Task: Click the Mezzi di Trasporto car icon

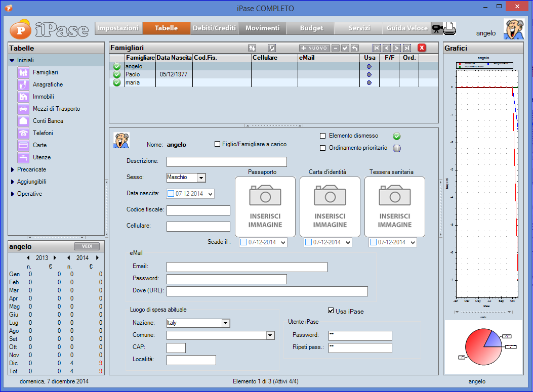Action: [23, 109]
